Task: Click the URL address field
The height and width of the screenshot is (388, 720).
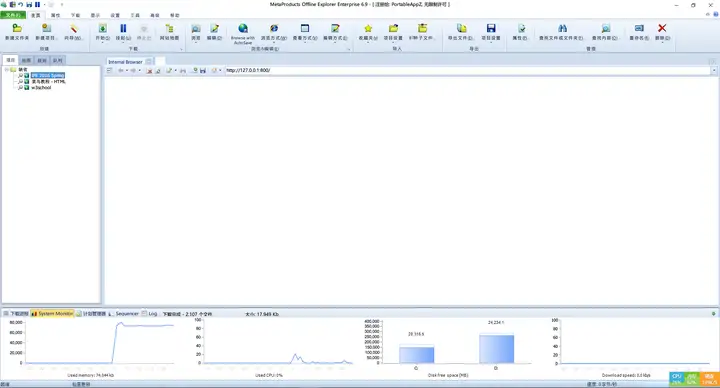Action: click(x=467, y=70)
